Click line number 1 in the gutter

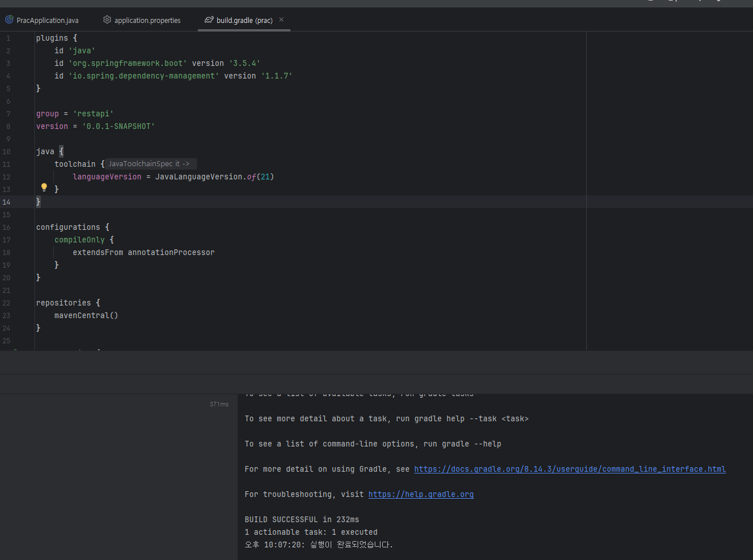point(8,38)
